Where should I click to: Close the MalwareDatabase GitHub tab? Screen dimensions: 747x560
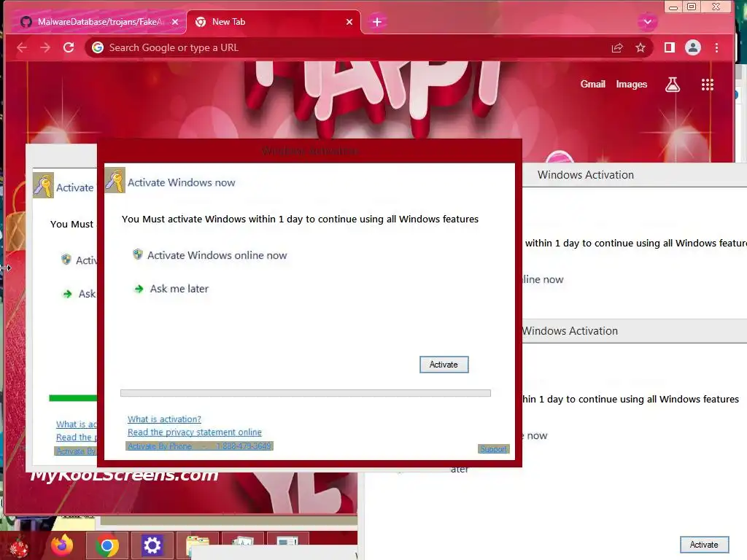pyautogui.click(x=175, y=22)
